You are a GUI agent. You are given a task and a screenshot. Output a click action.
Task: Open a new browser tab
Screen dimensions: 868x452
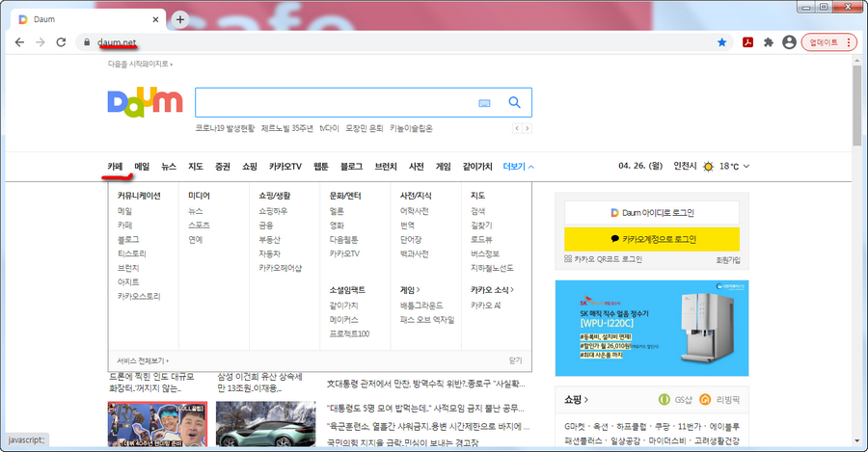tap(180, 19)
